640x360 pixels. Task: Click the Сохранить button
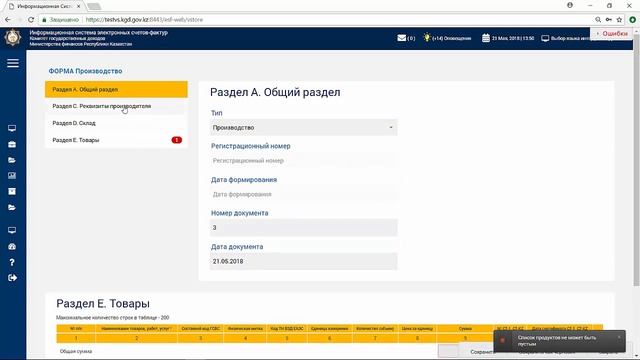482,351
